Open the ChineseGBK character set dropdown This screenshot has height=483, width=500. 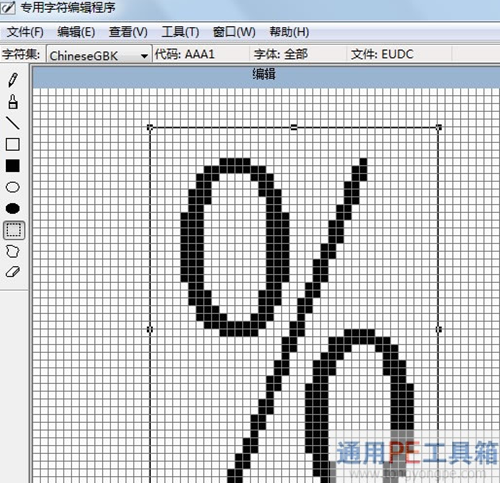[x=99, y=55]
